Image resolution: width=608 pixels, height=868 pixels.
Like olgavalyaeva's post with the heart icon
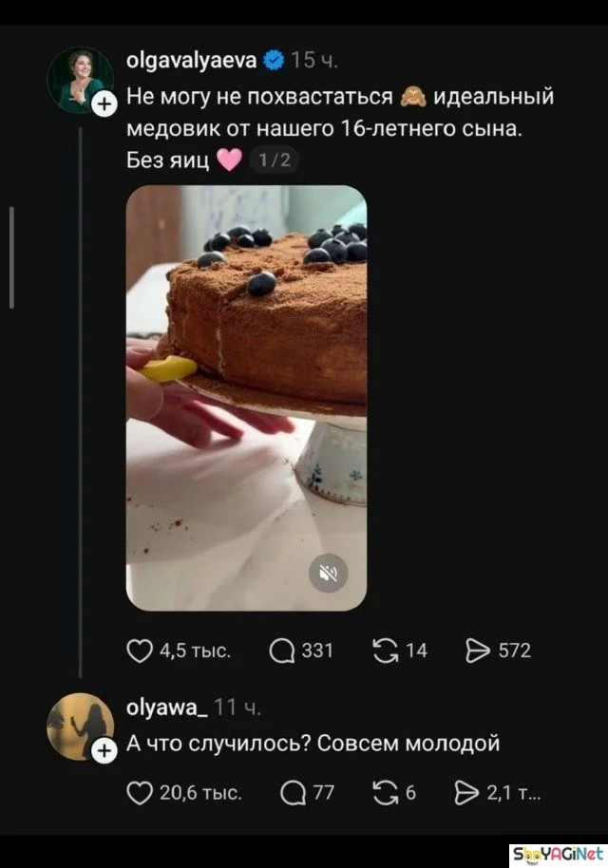click(x=139, y=651)
